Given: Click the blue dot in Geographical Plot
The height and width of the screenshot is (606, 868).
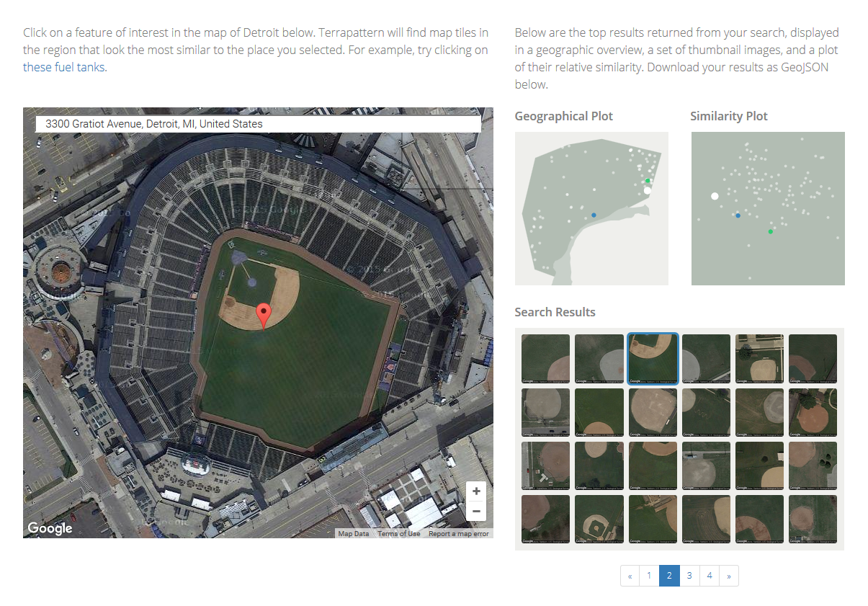Looking at the screenshot, I should pyautogui.click(x=594, y=215).
